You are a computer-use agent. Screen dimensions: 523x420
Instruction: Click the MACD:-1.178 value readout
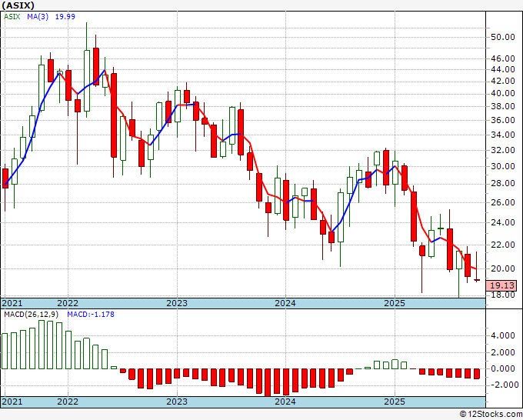pyautogui.click(x=91, y=315)
